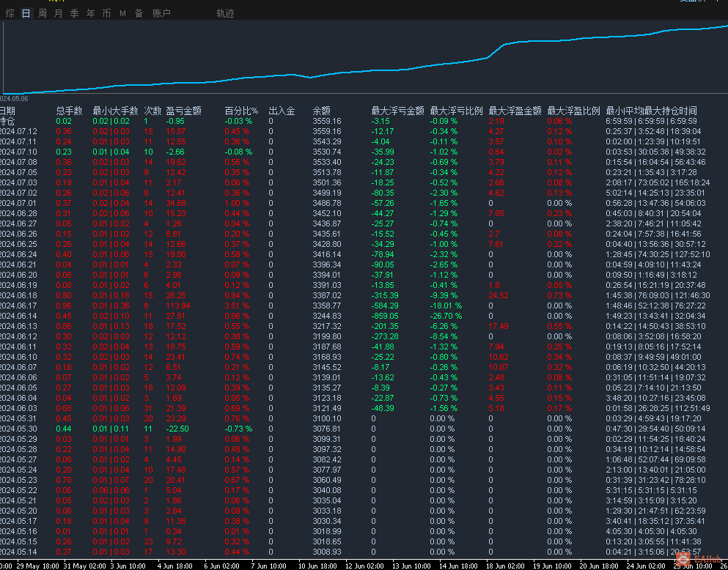
Task: Click the loss value -22.50
Action: pyautogui.click(x=177, y=429)
